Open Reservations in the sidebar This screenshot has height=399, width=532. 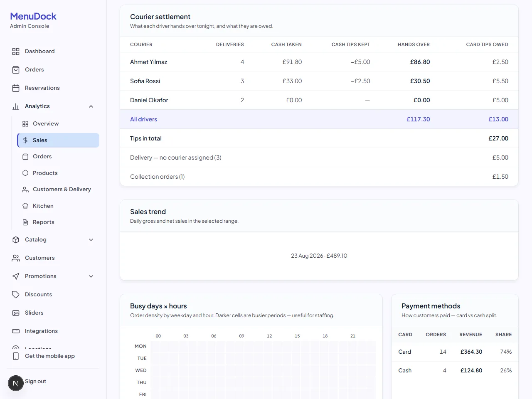[53, 88]
